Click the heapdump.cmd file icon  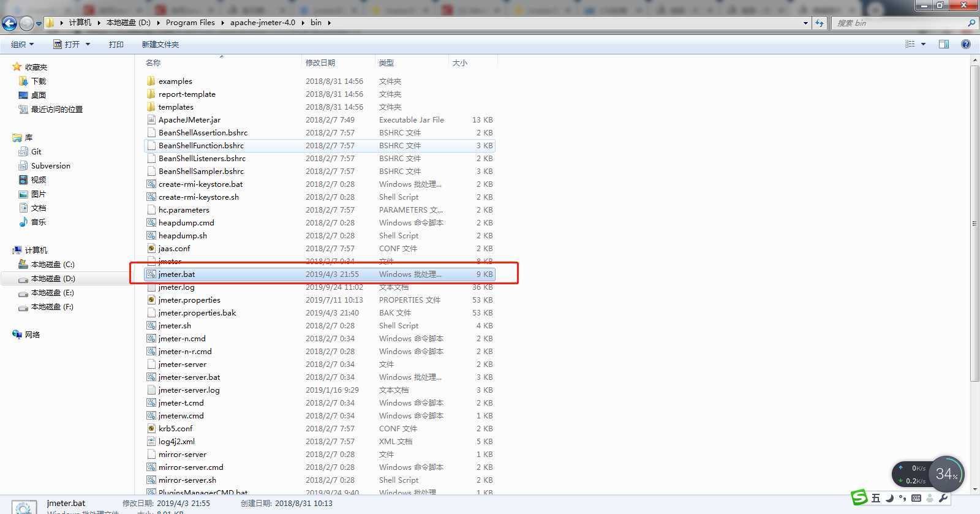click(x=151, y=222)
